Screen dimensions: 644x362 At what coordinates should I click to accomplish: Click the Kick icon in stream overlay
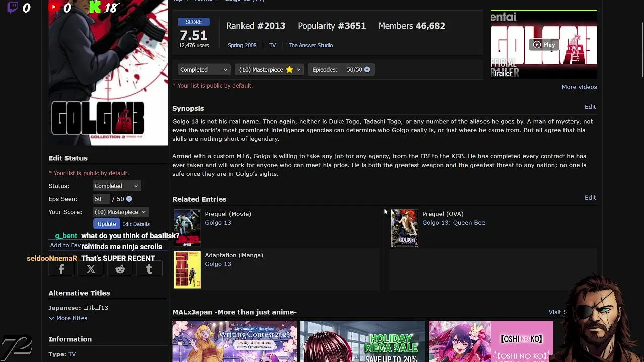tap(94, 7)
